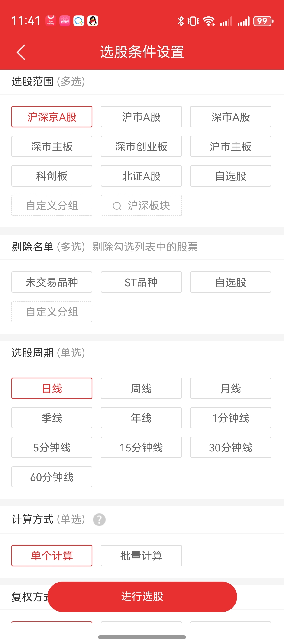Open 自定义分组 under exclusion list
The width and height of the screenshot is (284, 644).
click(x=52, y=312)
